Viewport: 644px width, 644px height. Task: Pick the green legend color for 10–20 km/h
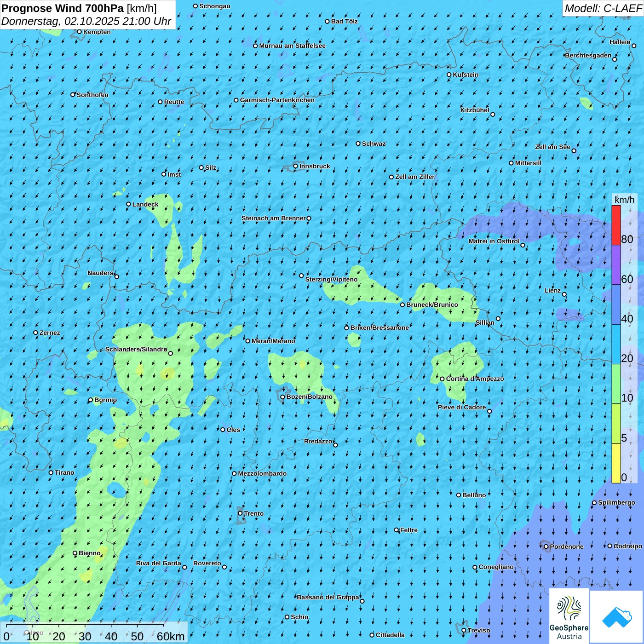click(x=616, y=384)
